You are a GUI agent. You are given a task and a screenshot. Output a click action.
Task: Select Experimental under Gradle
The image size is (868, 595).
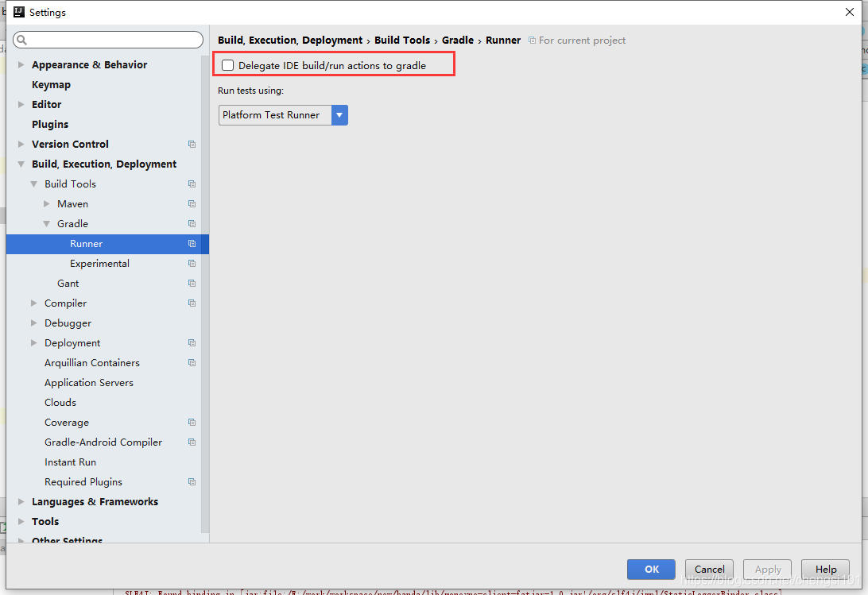tap(99, 264)
